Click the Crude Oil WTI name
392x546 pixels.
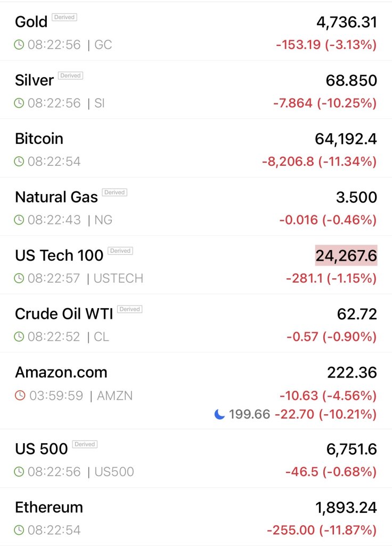click(x=64, y=314)
